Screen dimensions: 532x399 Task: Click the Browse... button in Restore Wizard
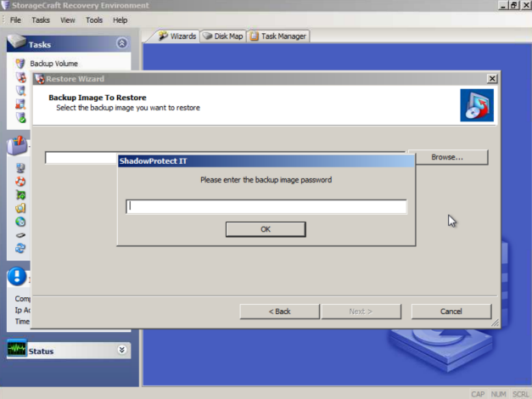tap(447, 157)
